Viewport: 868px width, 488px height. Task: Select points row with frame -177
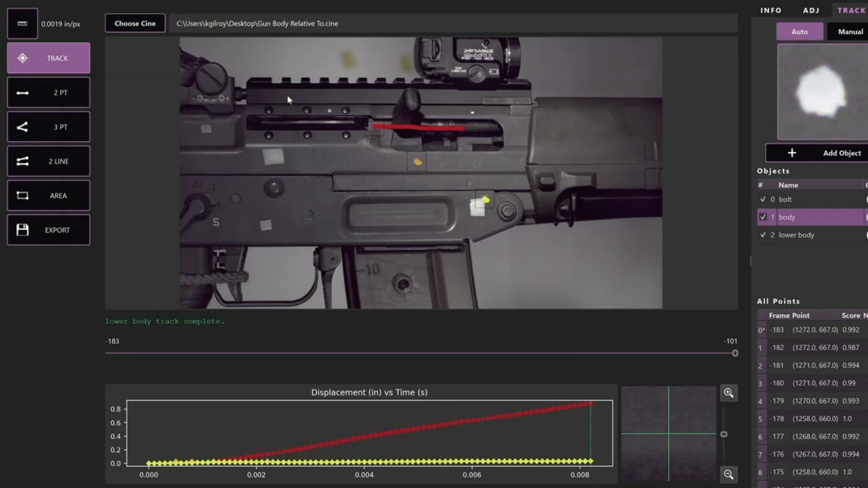[x=812, y=436]
